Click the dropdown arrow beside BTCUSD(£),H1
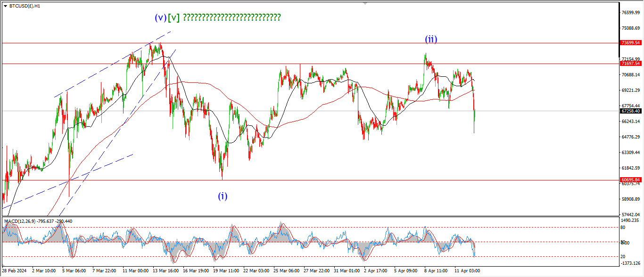 [5, 6]
